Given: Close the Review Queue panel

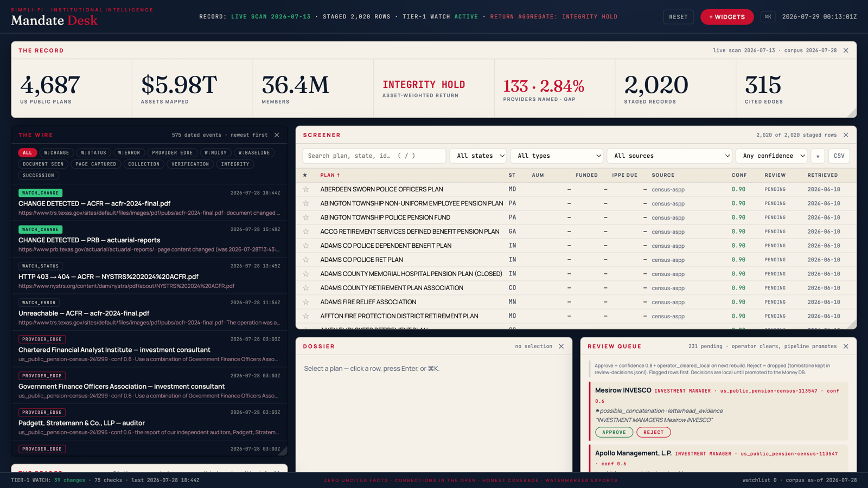Looking at the screenshot, I should point(846,346).
